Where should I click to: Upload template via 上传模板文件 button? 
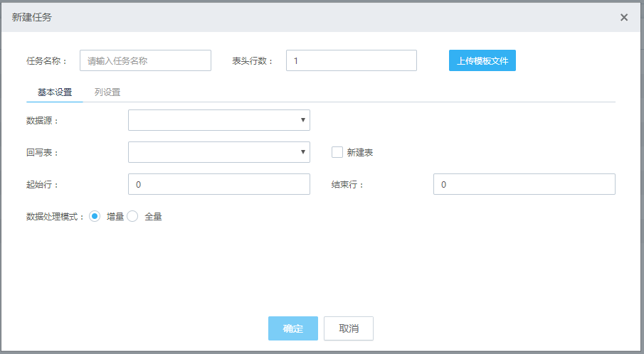pos(482,60)
